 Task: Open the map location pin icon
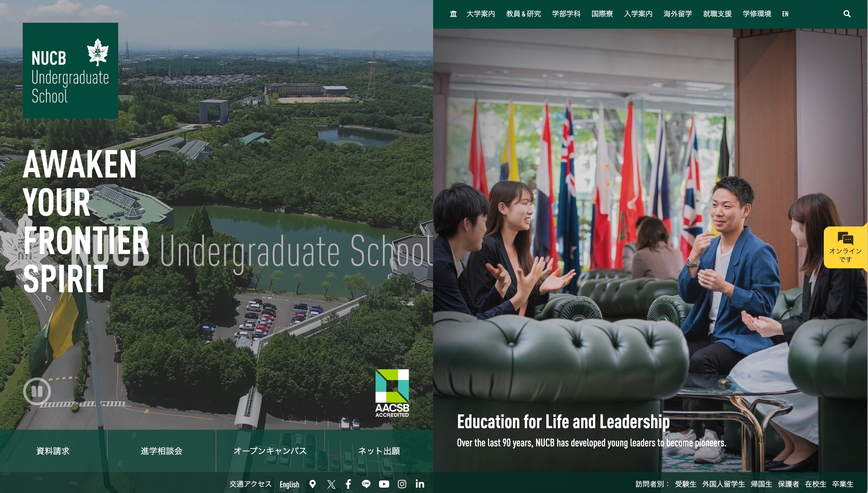point(313,484)
